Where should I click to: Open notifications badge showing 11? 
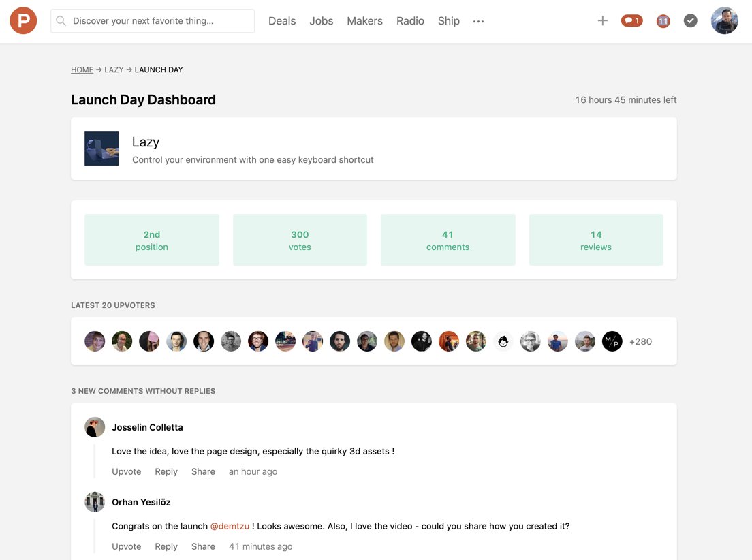click(x=663, y=21)
